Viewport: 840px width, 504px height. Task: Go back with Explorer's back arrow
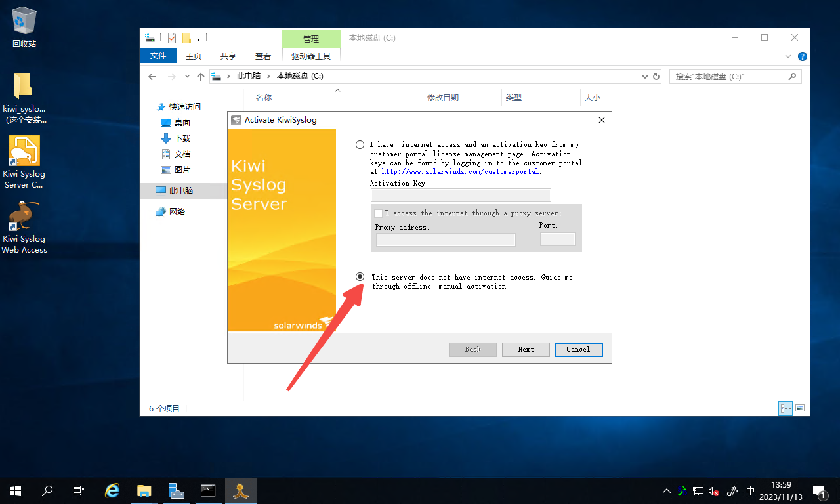(152, 77)
